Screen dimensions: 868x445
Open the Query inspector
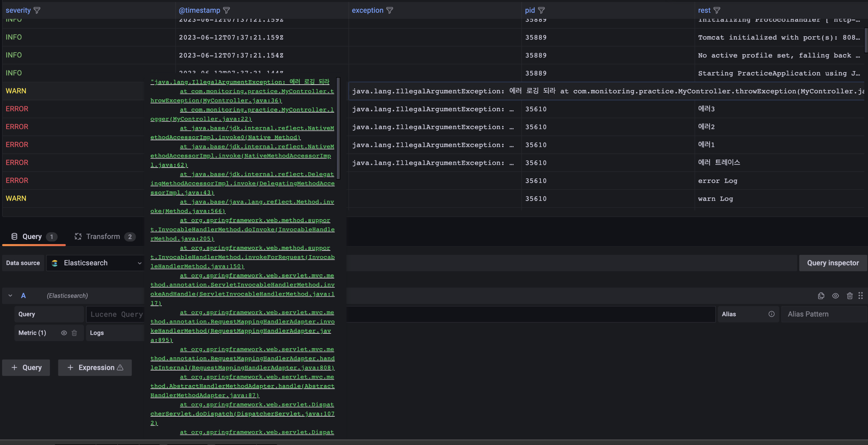[x=833, y=263]
